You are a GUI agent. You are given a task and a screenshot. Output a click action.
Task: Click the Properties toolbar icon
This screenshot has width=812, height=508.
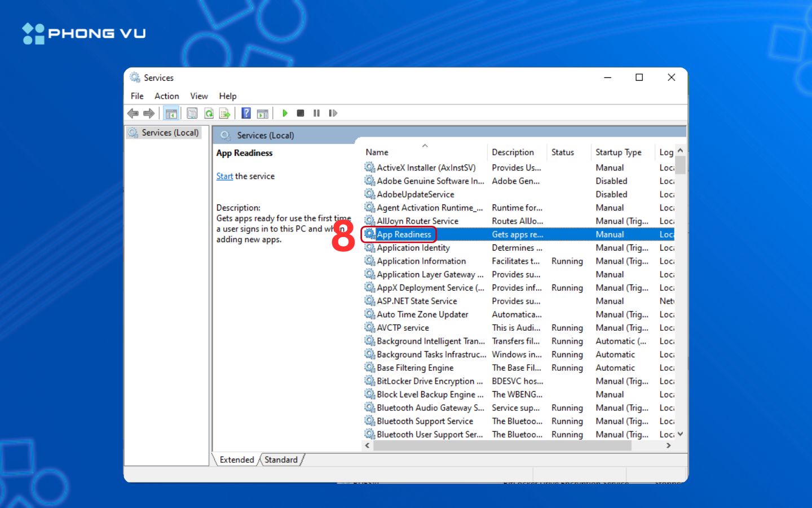(x=192, y=113)
